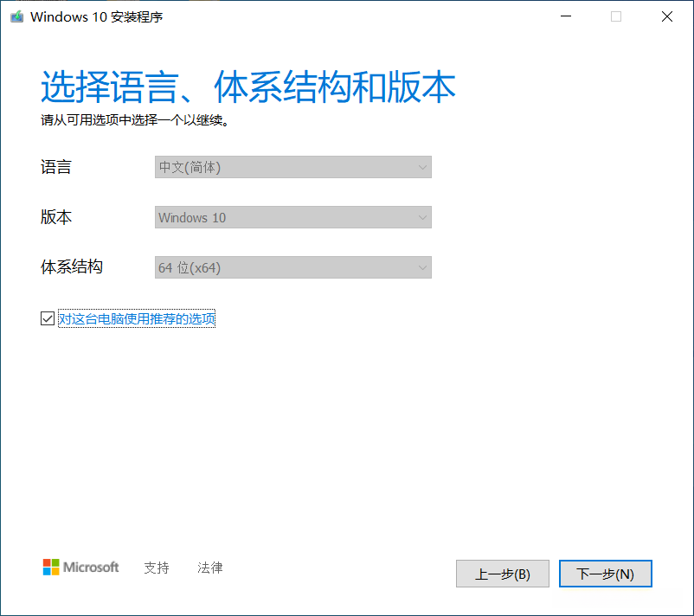The height and width of the screenshot is (616, 694).
Task: Click the Microsoft logo in footer
Action: click(x=80, y=567)
